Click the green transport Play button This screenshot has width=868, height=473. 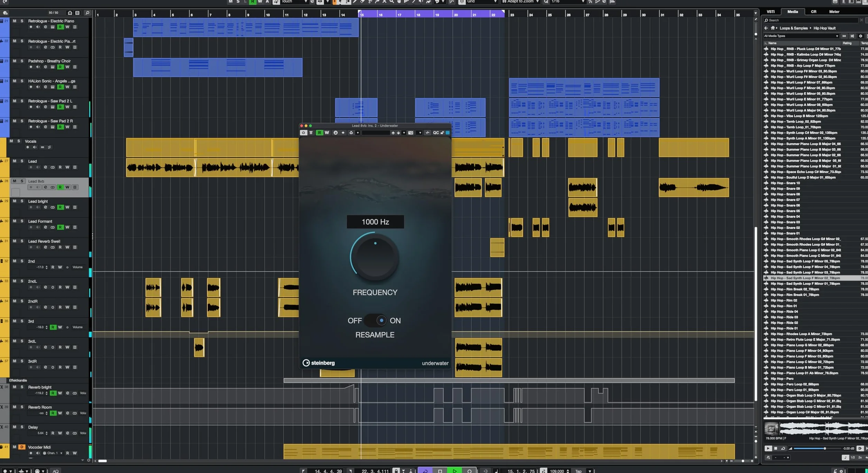coord(455,471)
